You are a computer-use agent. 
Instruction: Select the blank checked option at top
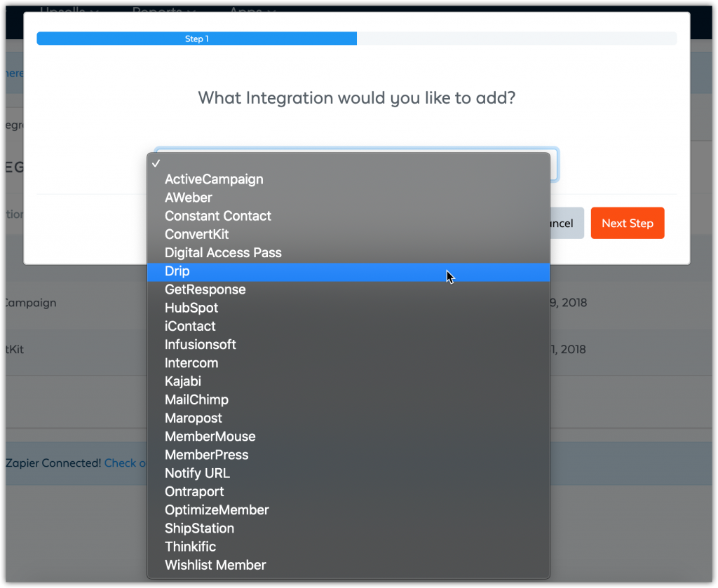pyautogui.click(x=348, y=163)
